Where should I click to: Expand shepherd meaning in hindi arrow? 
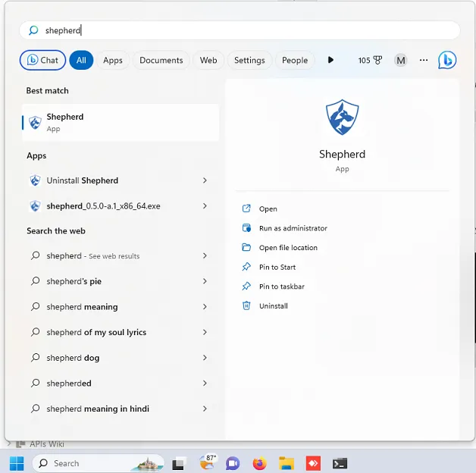tap(205, 409)
